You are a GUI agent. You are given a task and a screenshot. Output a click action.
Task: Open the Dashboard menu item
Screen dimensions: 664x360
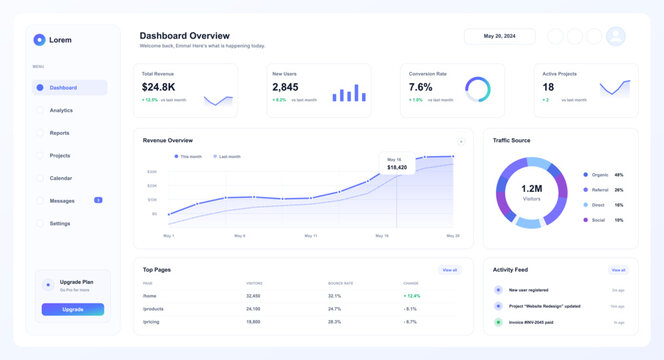click(x=69, y=88)
